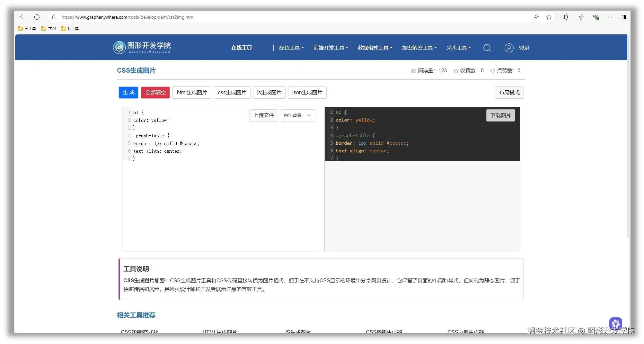Open the 白色背景 background dropdown
644x344 pixels.
(x=297, y=115)
